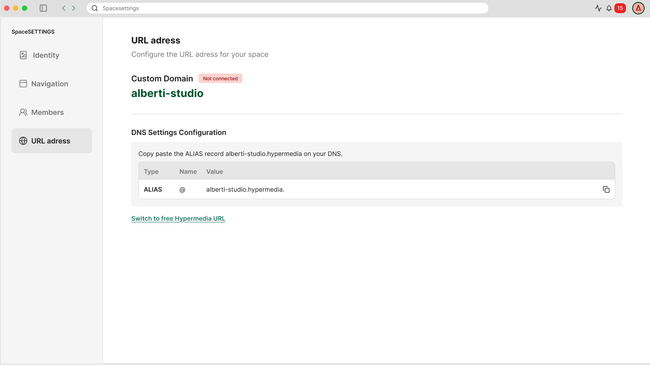Image resolution: width=650 pixels, height=365 pixels.
Task: Click the @ name cell
Action: (182, 190)
